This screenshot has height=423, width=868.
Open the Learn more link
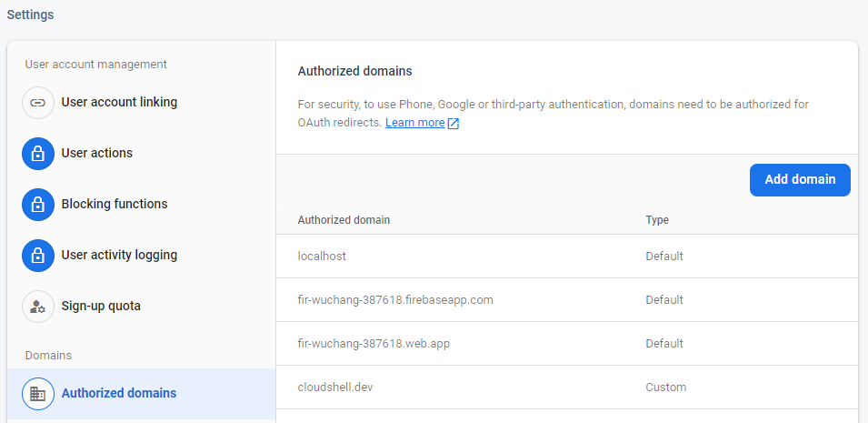click(x=414, y=123)
